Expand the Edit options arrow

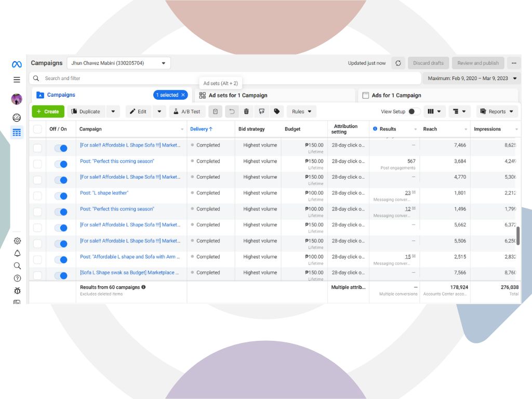click(x=159, y=112)
